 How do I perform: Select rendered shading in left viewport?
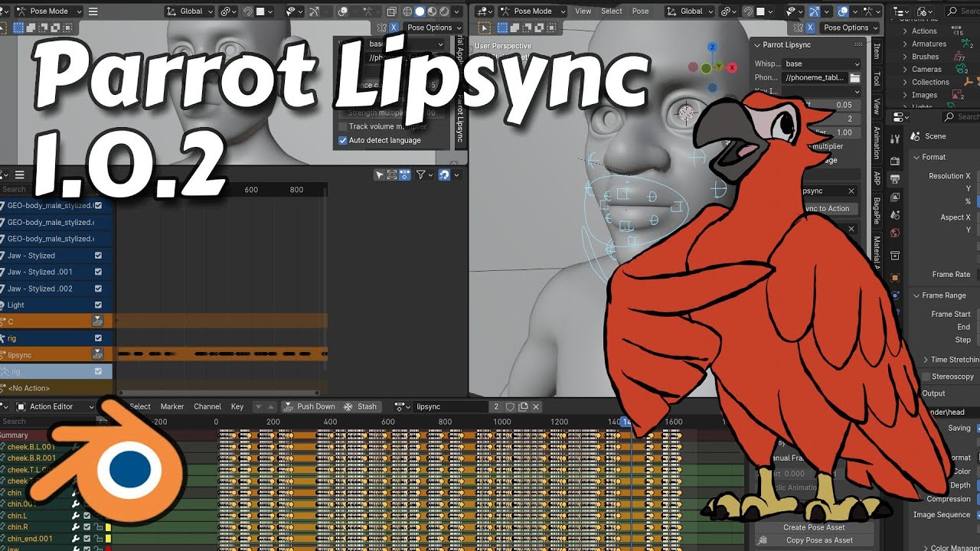click(x=444, y=11)
